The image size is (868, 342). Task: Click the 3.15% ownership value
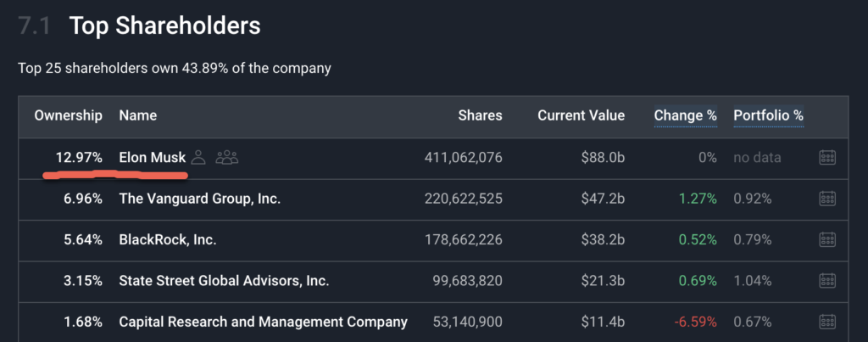click(82, 281)
